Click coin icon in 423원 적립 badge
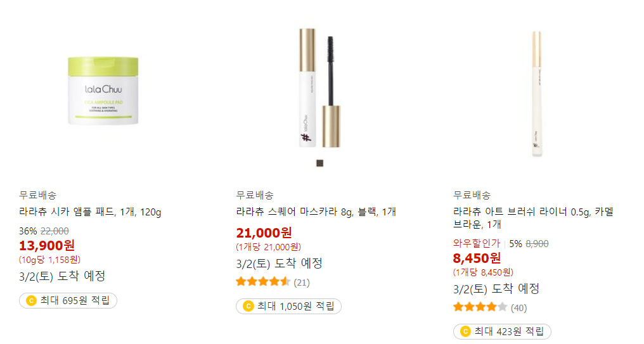The image size is (644, 344). (465, 331)
